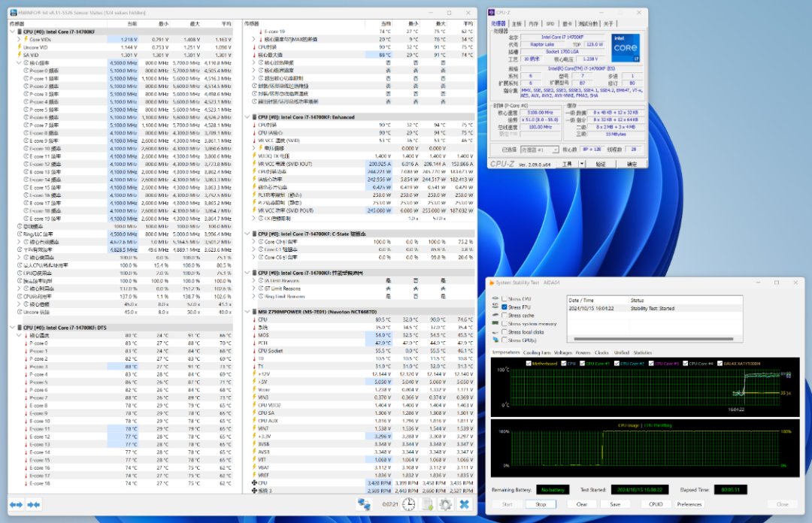
Task: Click the HWiNFO clock timer icon
Action: click(x=408, y=504)
